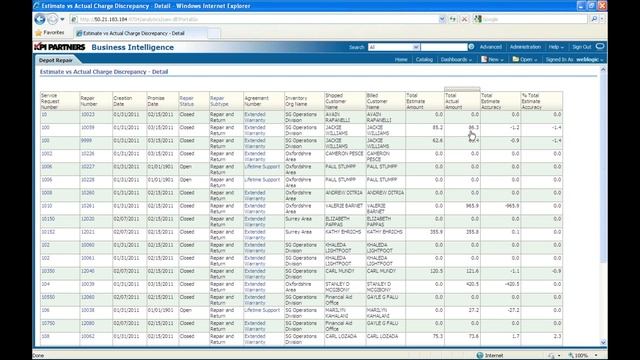Viewport: 640px width, 360px height.
Task: Click the Stop loading X icon
Action: (x=464, y=19)
